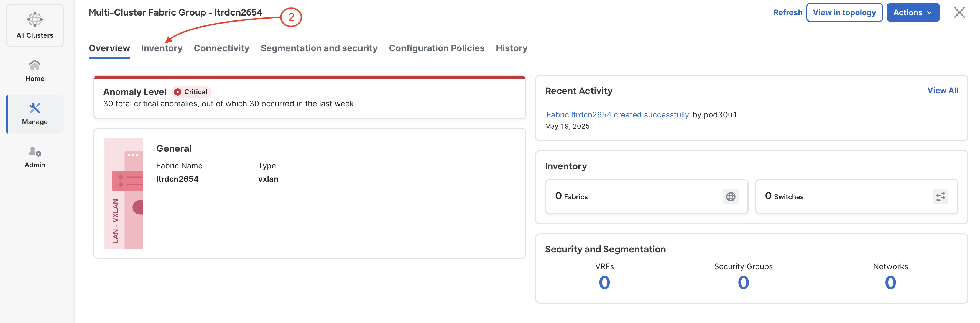The width and height of the screenshot is (980, 323).
Task: Go to Home in the sidebar
Action: point(35,71)
